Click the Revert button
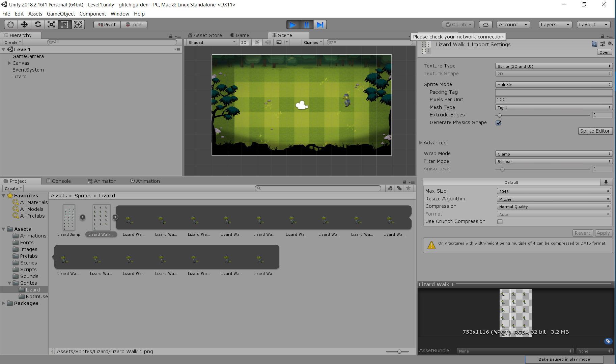Screen dimensions: 616x364 [583, 233]
